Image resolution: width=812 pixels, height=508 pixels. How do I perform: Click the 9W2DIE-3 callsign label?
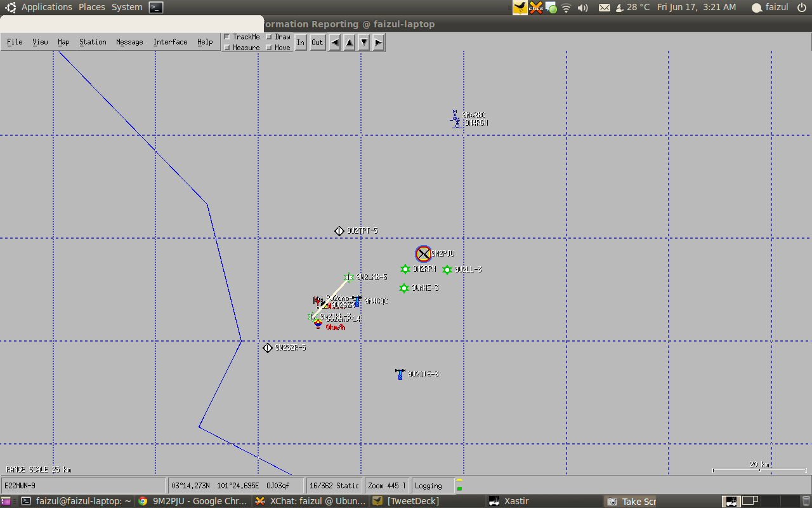click(x=423, y=375)
